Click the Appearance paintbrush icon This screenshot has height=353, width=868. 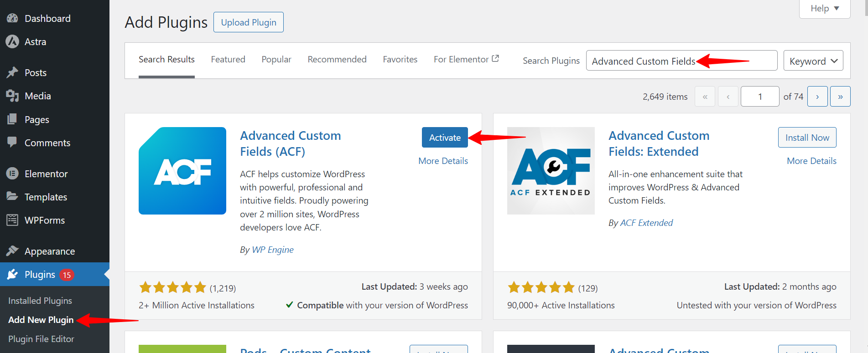12,251
